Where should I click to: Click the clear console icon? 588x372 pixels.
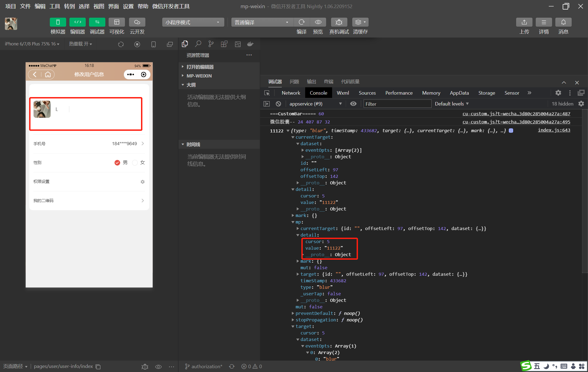click(278, 104)
